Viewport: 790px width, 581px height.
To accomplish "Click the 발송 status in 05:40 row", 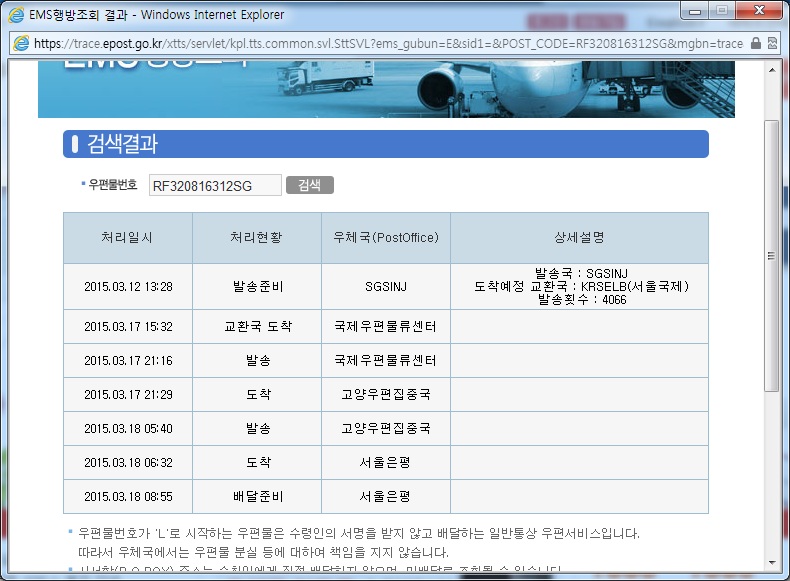I will pos(257,428).
